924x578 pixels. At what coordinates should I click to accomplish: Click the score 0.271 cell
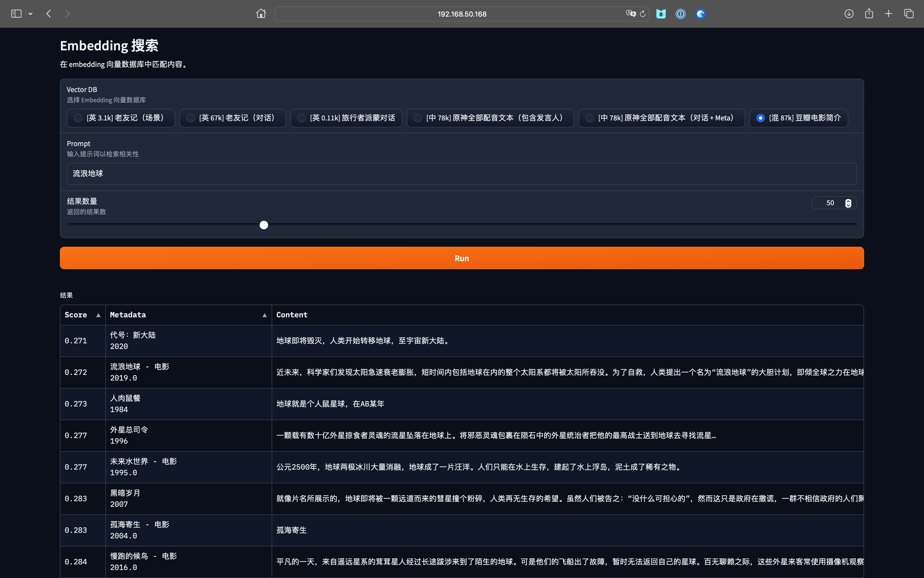click(83, 341)
